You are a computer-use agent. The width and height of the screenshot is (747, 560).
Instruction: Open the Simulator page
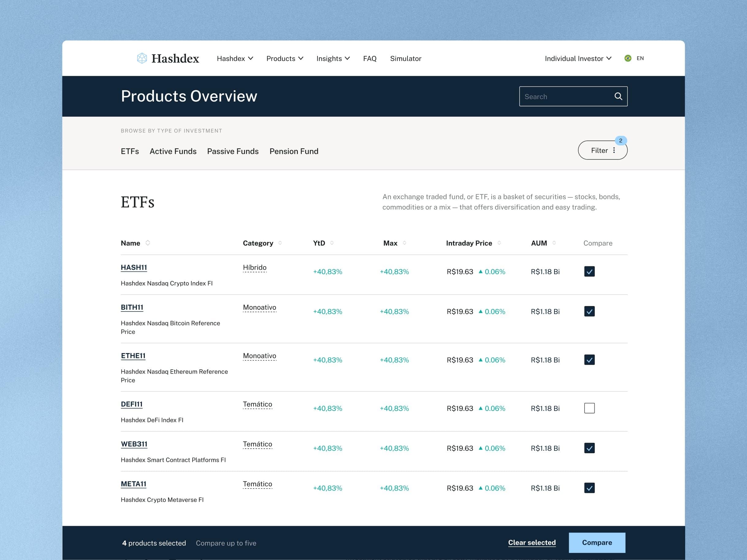406,59
